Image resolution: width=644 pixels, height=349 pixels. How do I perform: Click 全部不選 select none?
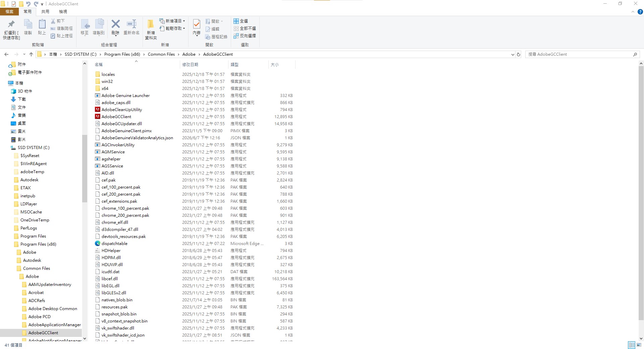point(245,29)
